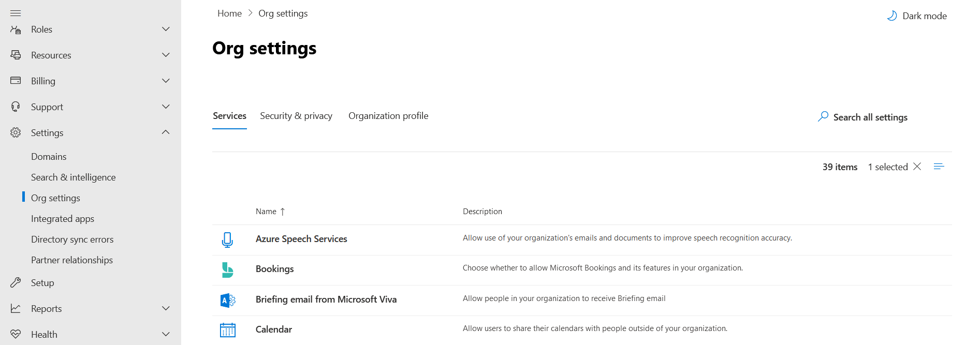Click the Reports chart icon

pos(16,308)
